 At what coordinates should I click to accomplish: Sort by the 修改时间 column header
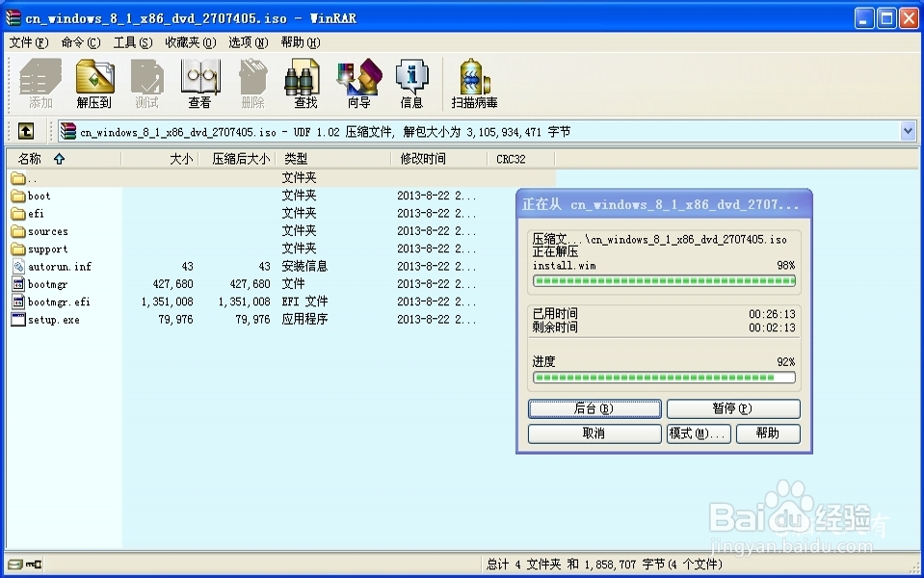click(x=439, y=159)
